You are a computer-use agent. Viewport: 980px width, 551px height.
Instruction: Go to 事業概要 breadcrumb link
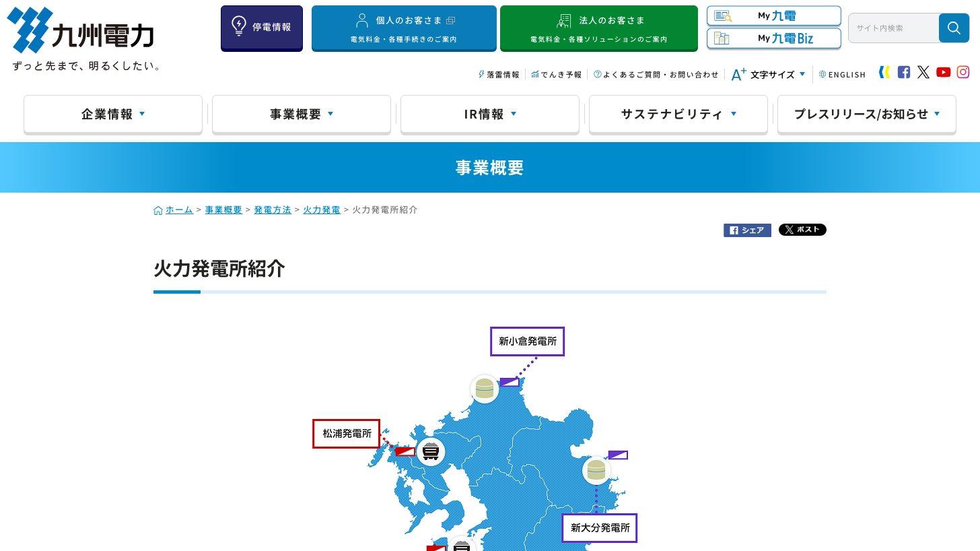click(x=223, y=210)
